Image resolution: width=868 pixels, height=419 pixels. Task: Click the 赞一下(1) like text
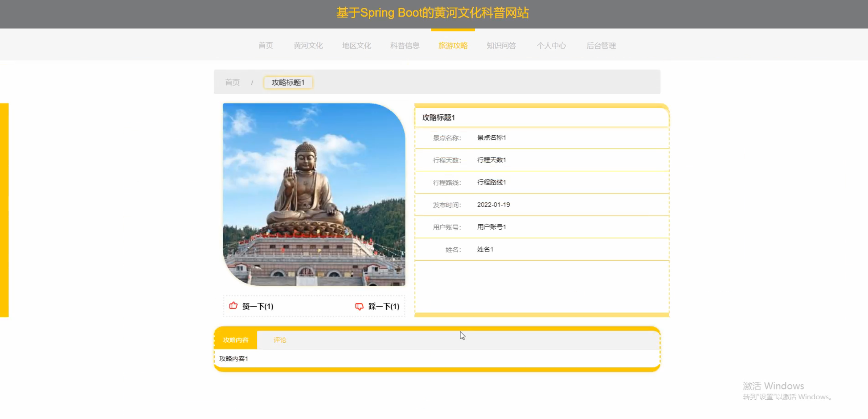258,306
